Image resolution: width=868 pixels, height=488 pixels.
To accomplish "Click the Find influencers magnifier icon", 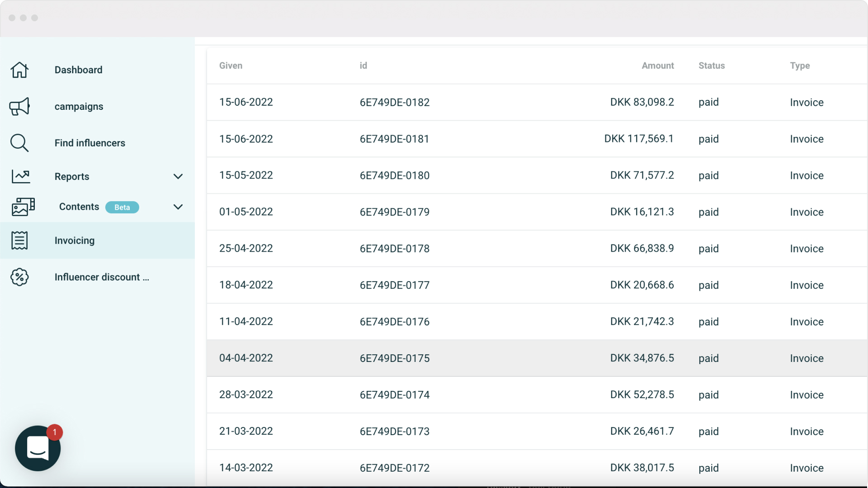I will coord(19,143).
